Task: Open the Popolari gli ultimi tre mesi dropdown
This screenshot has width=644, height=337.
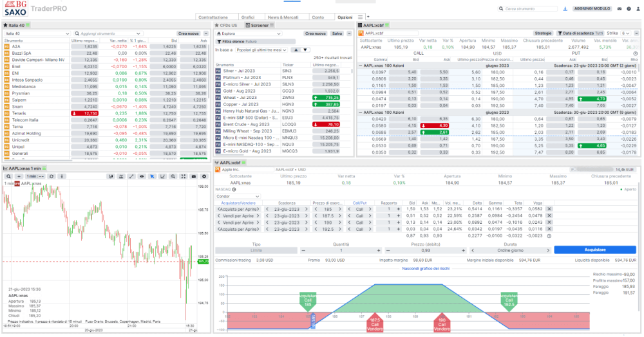Action: (x=261, y=50)
